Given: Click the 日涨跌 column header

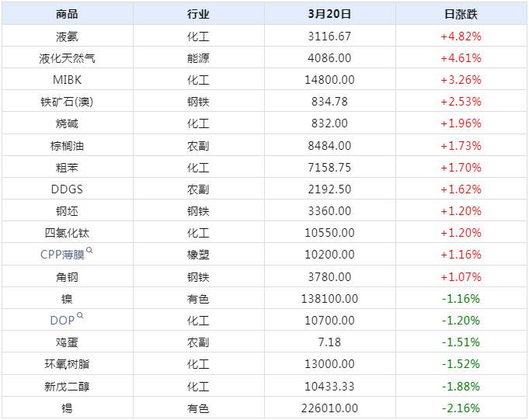Looking at the screenshot, I should tap(461, 14).
